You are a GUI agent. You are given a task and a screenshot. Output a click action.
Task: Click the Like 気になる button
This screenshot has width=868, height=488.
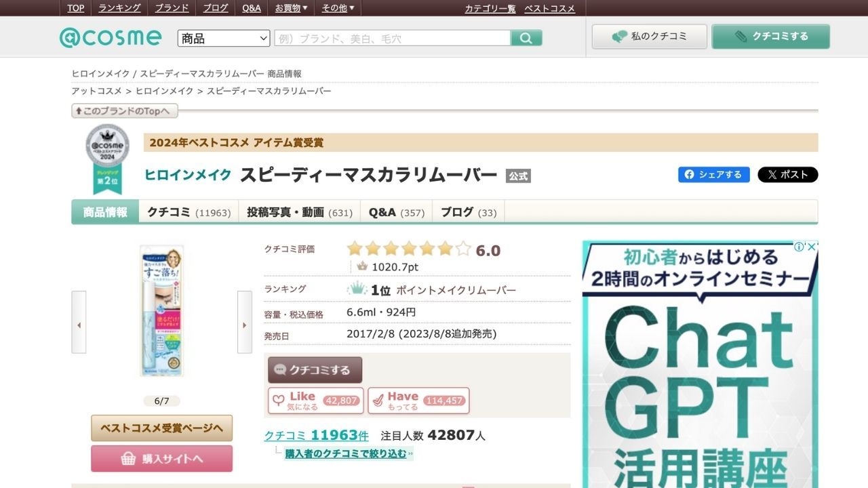pyautogui.click(x=316, y=401)
